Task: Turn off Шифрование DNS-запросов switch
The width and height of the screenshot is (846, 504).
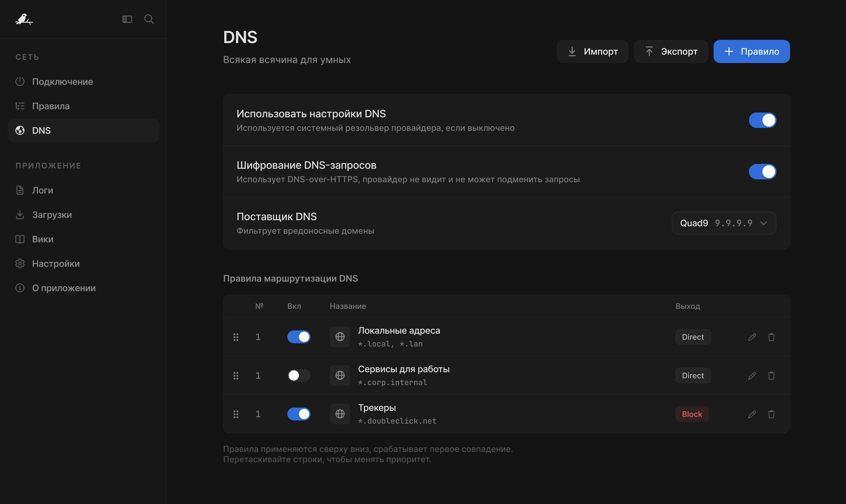Action: click(x=762, y=171)
